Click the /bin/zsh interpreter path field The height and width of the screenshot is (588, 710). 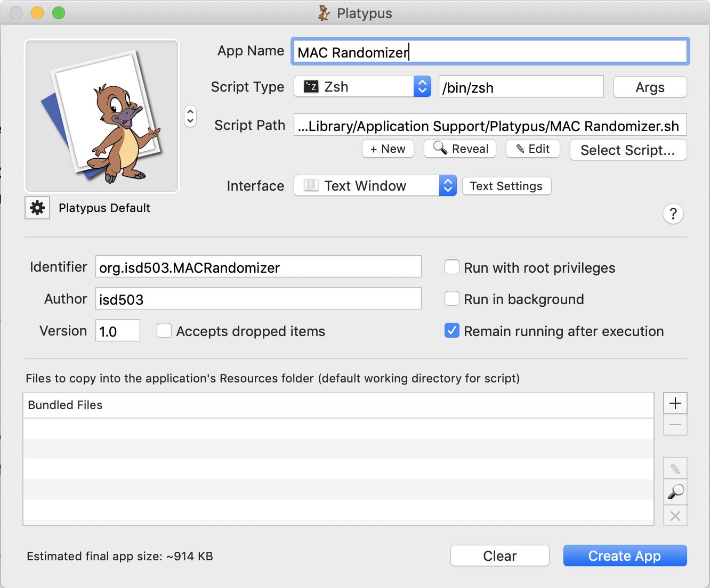[521, 87]
